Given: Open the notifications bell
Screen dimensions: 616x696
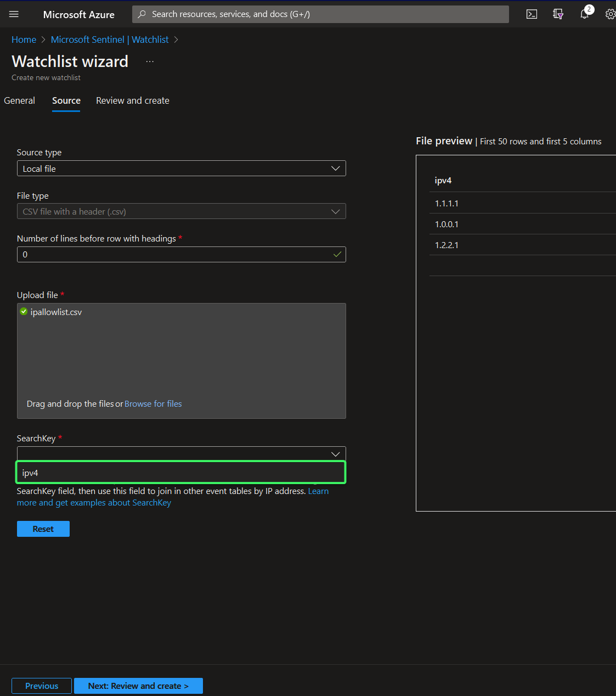Looking at the screenshot, I should (584, 14).
